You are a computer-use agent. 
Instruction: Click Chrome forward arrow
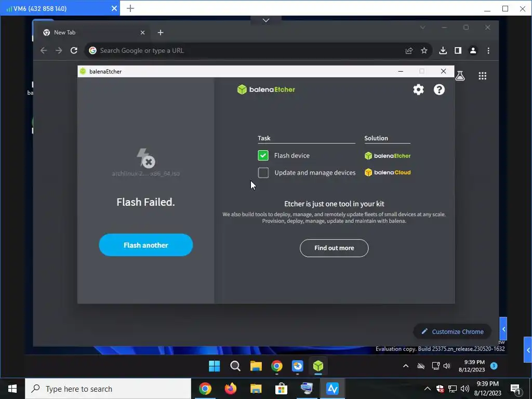pyautogui.click(x=59, y=50)
